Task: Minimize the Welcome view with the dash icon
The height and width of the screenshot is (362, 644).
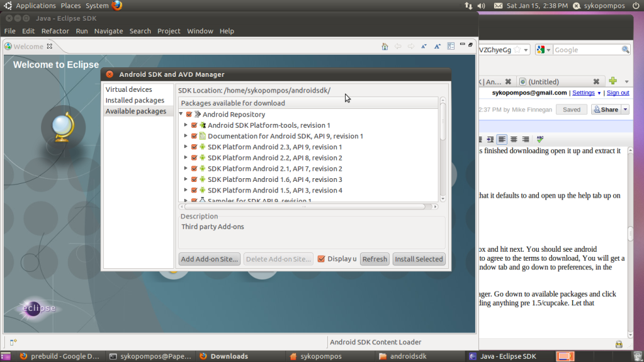Action: [x=463, y=44]
